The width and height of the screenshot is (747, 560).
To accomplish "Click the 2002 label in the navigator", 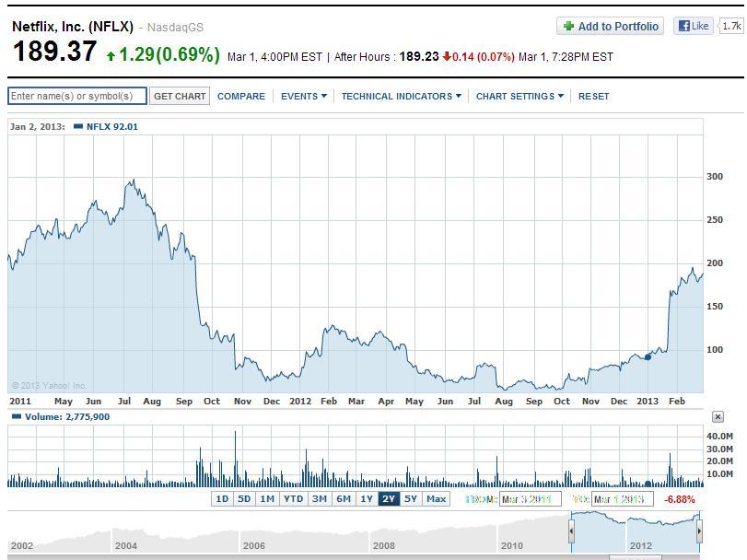I will click(x=22, y=545).
